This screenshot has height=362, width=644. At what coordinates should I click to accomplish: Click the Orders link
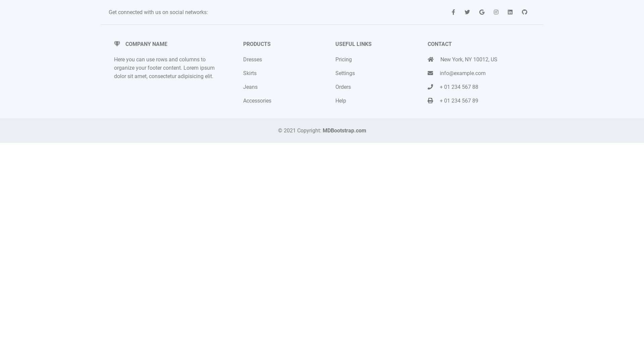pyautogui.click(x=343, y=87)
